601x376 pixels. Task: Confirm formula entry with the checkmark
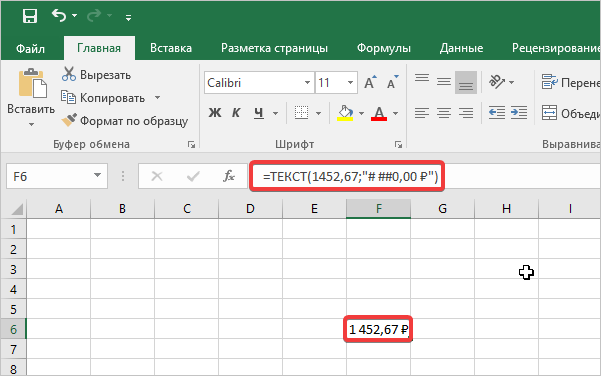pyautogui.click(x=193, y=176)
